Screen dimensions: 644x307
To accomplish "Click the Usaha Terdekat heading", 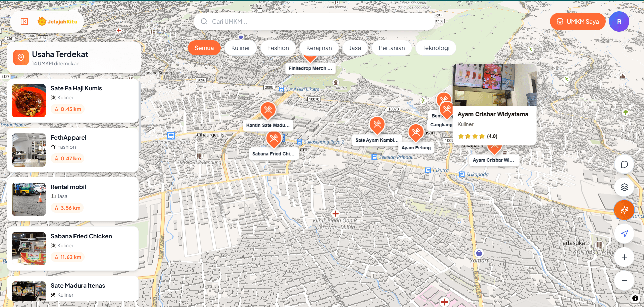I will (x=60, y=54).
